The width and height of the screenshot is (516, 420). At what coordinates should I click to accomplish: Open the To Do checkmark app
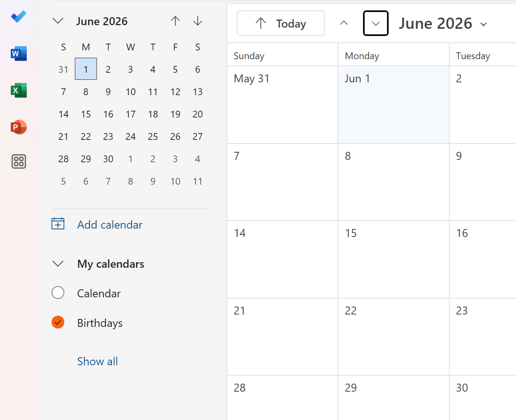[19, 16]
